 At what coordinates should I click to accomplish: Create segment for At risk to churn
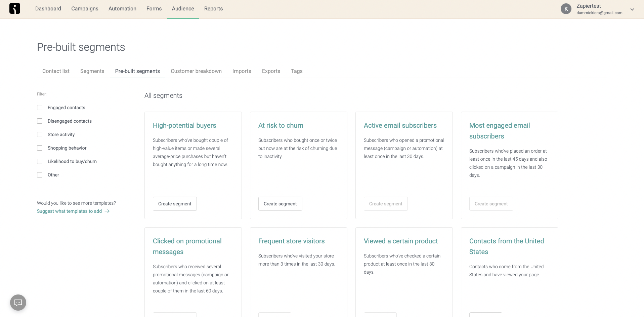pyautogui.click(x=280, y=204)
